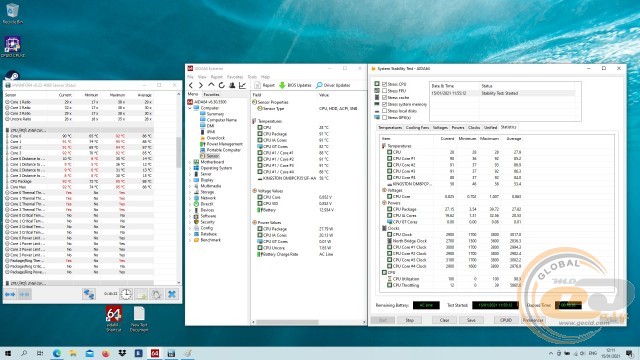Open the AIDA64 graph icon in toolbar
The image size is (640, 360).
pyautogui.click(x=242, y=85)
